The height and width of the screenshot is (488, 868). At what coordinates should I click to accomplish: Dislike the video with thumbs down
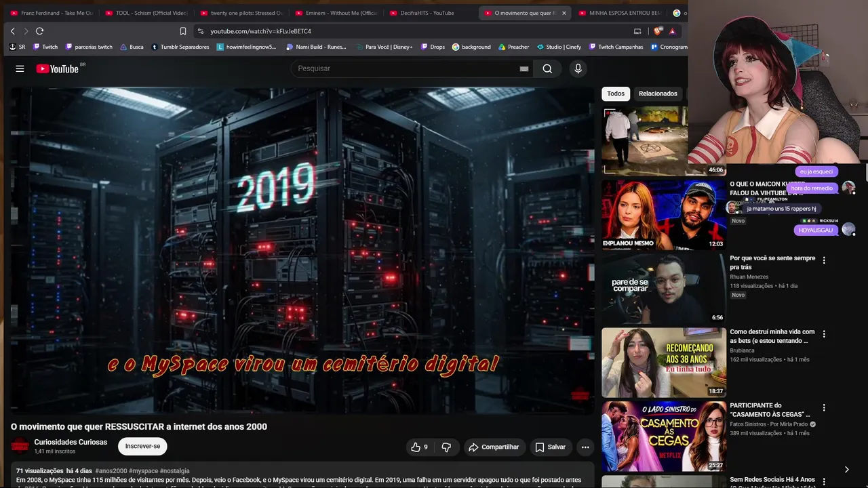point(446,447)
